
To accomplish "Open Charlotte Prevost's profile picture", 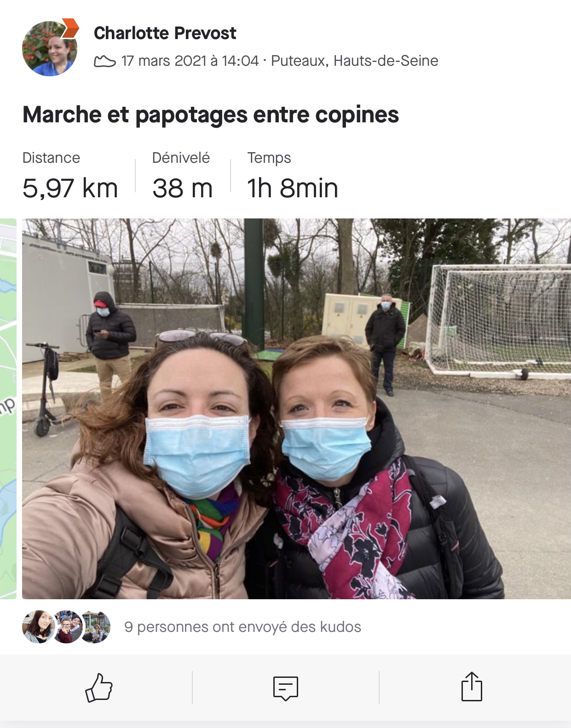I will [x=49, y=49].
